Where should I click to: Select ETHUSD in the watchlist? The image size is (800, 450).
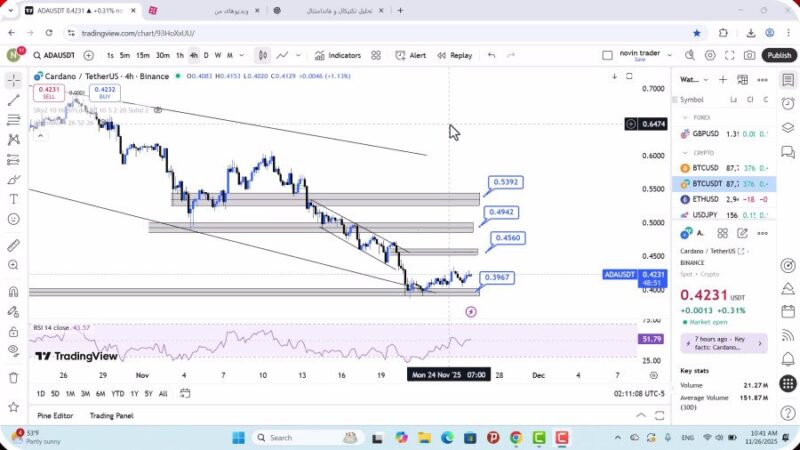tap(712, 199)
